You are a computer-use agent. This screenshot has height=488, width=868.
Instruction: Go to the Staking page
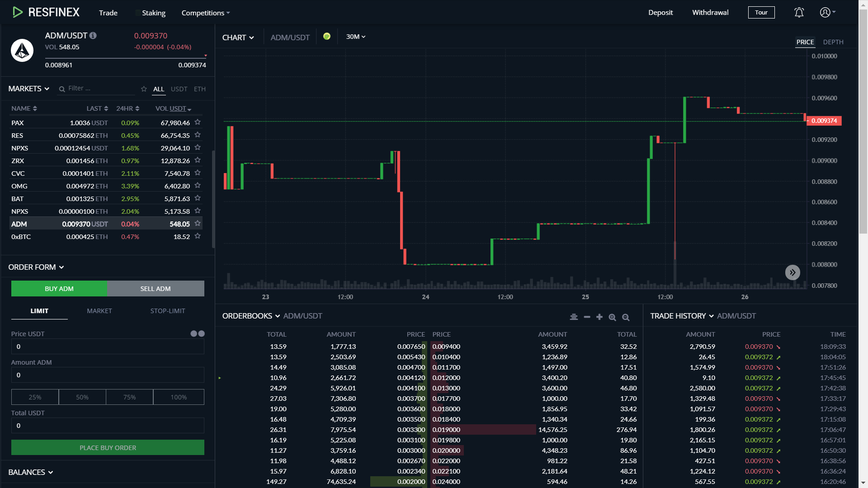point(154,13)
